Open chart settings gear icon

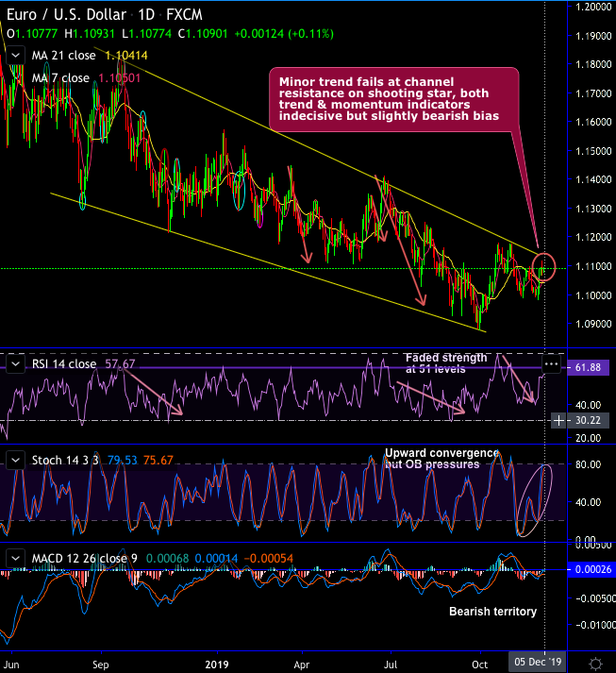[595, 664]
